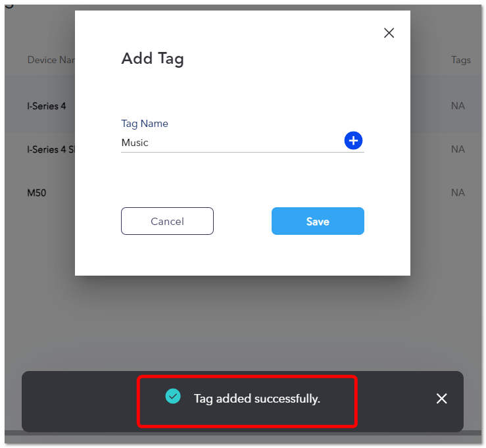Close the Add Tag dialog
Screen dimensions: 486x448
[x=389, y=33]
